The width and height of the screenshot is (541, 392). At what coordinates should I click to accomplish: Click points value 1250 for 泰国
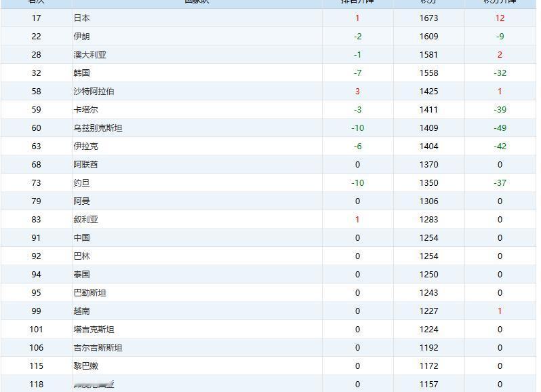pos(429,274)
